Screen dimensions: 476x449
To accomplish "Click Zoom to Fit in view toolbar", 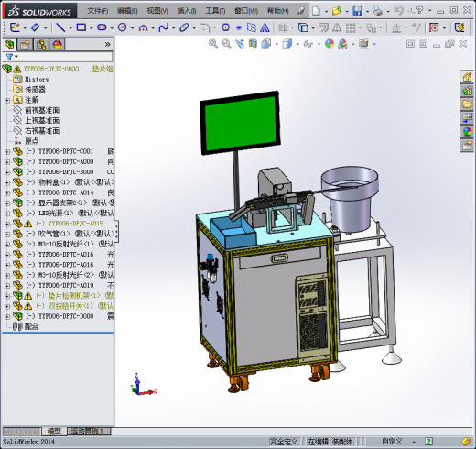I will pos(213,44).
